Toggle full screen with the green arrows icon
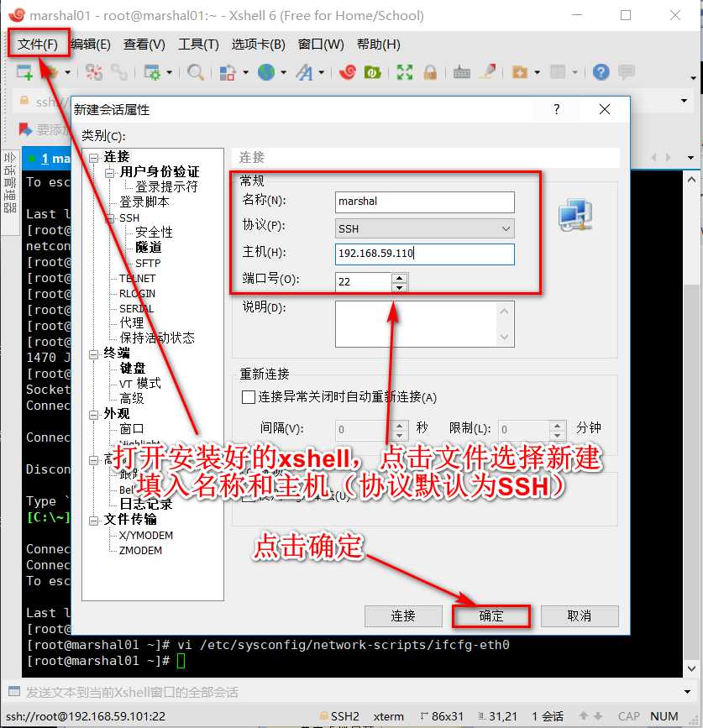The image size is (703, 728). coord(405,72)
